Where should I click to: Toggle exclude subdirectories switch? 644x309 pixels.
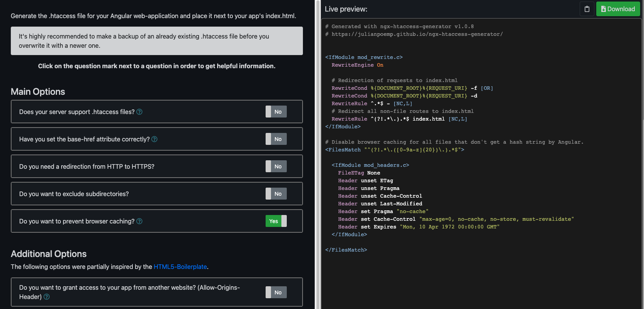pyautogui.click(x=276, y=194)
